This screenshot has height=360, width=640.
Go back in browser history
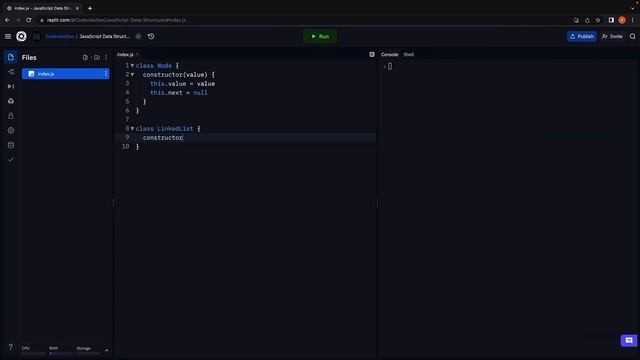7,20
